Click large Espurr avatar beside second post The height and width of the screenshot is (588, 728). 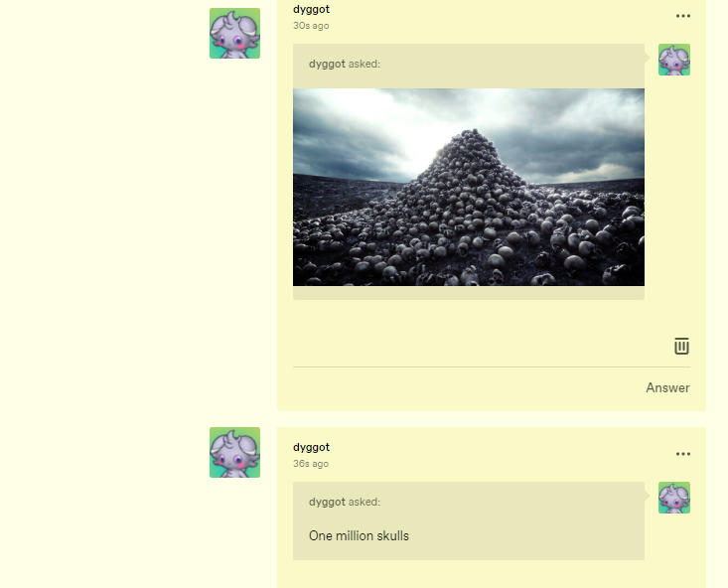235,452
